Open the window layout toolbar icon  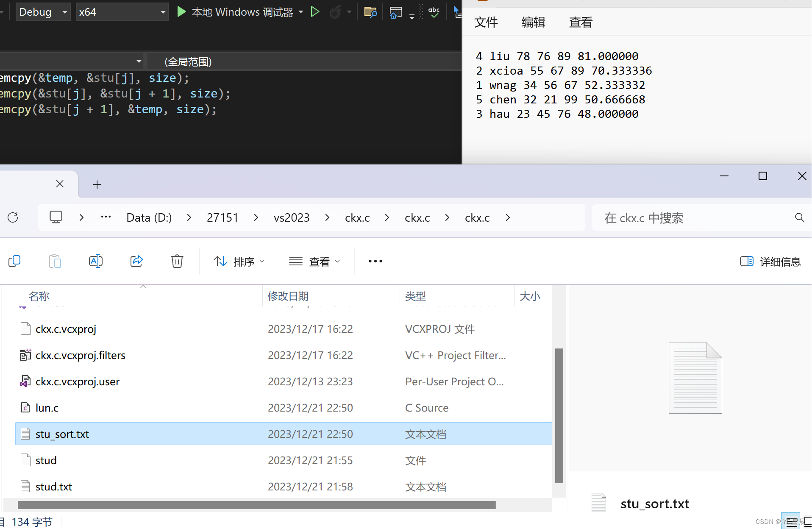click(x=395, y=12)
